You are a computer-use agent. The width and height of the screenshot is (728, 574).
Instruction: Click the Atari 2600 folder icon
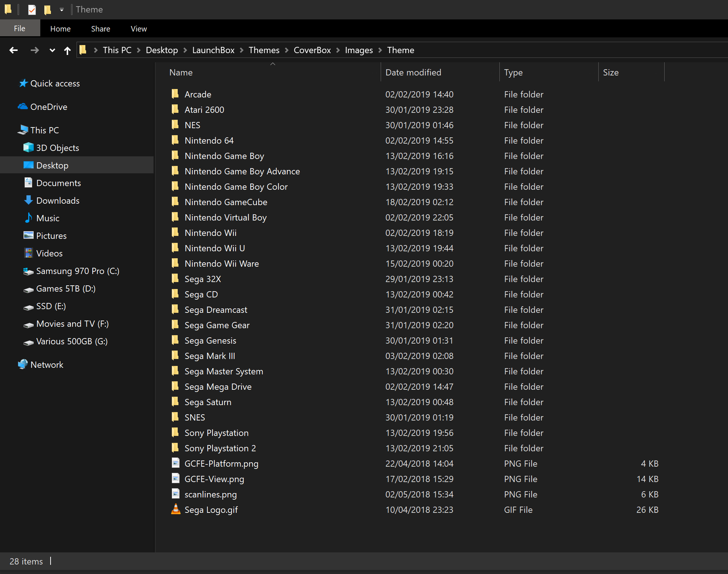[x=175, y=110]
